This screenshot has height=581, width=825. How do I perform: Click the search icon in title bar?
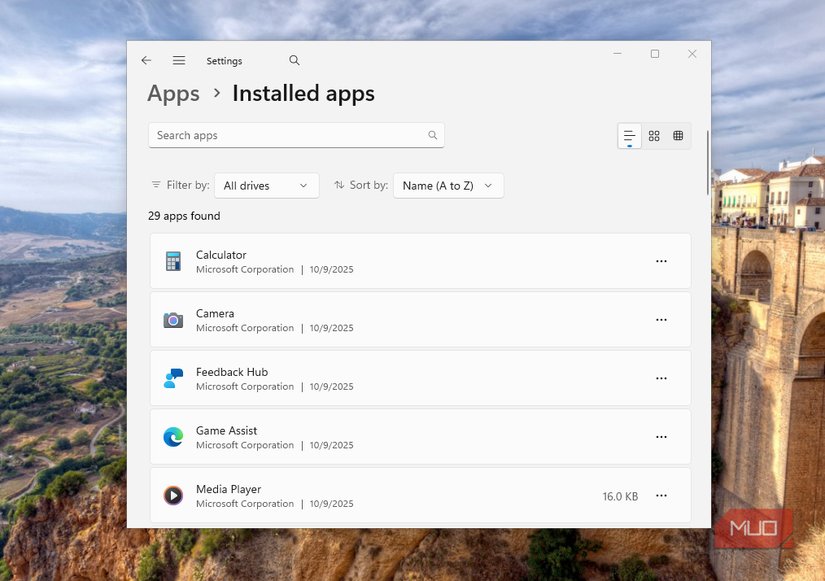pos(294,61)
